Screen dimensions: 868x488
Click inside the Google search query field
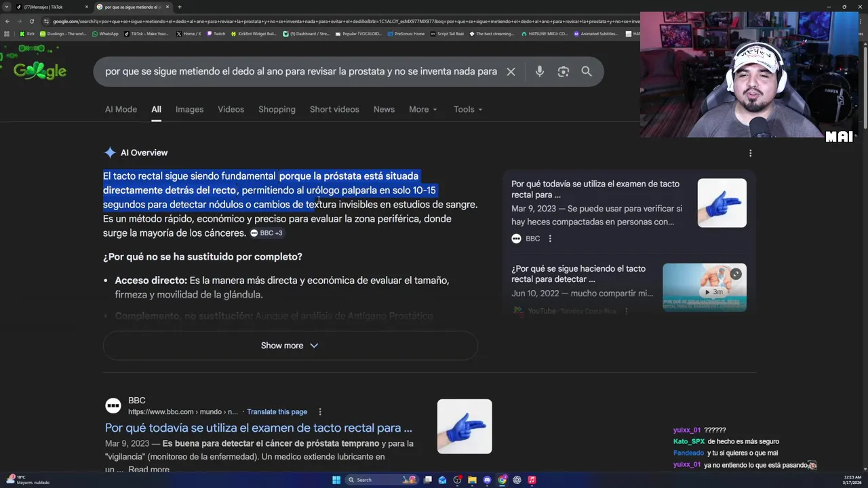301,72
